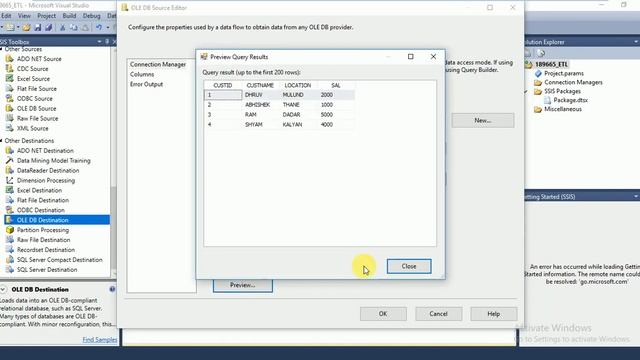Screen dimensions: 640x360
Task: Click the Undo toolbar icon
Action: [x=99, y=28]
